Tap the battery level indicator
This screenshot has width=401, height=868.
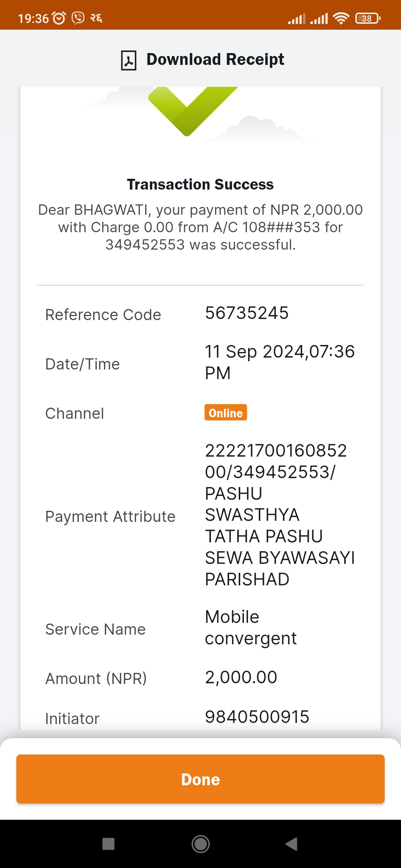tap(368, 18)
